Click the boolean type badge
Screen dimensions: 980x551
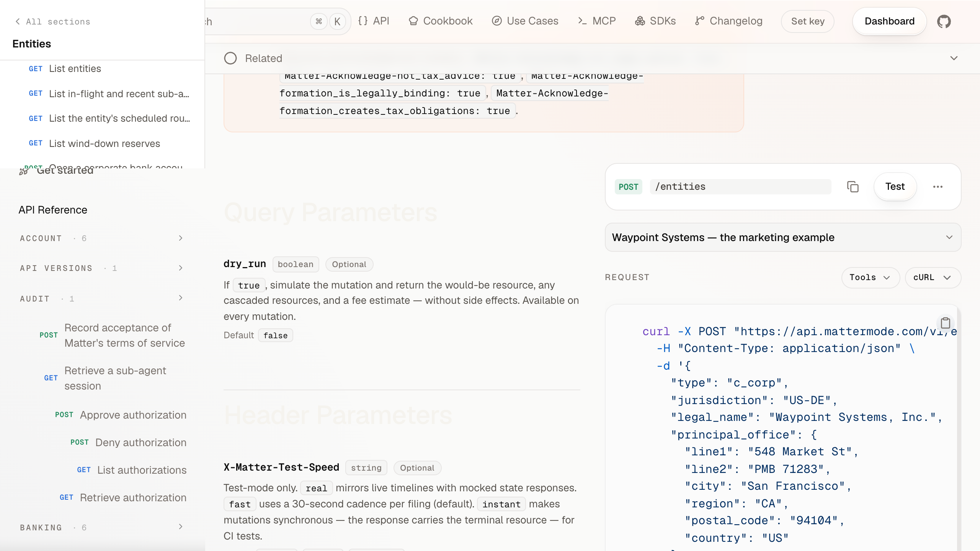pos(296,264)
